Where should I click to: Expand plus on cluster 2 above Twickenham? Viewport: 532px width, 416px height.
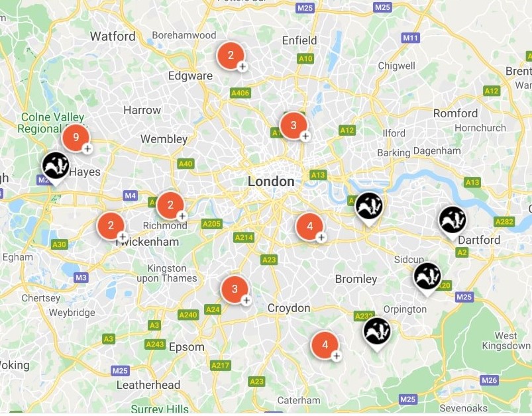(123, 236)
